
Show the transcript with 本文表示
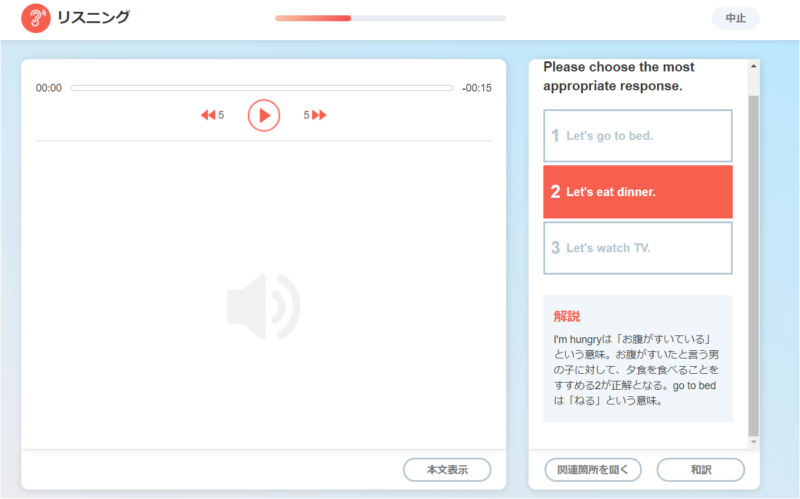pos(447,469)
